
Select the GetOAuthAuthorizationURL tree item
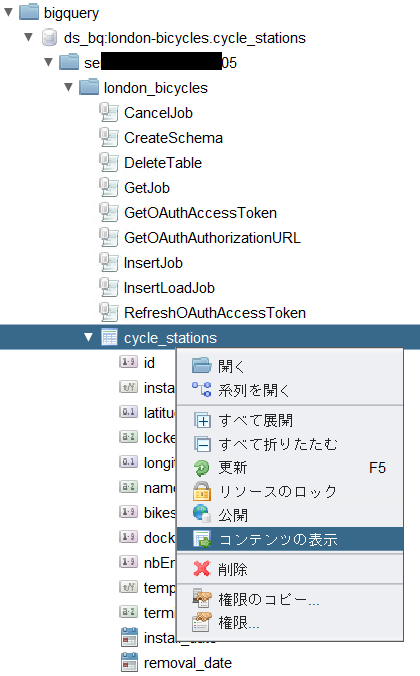212,238
